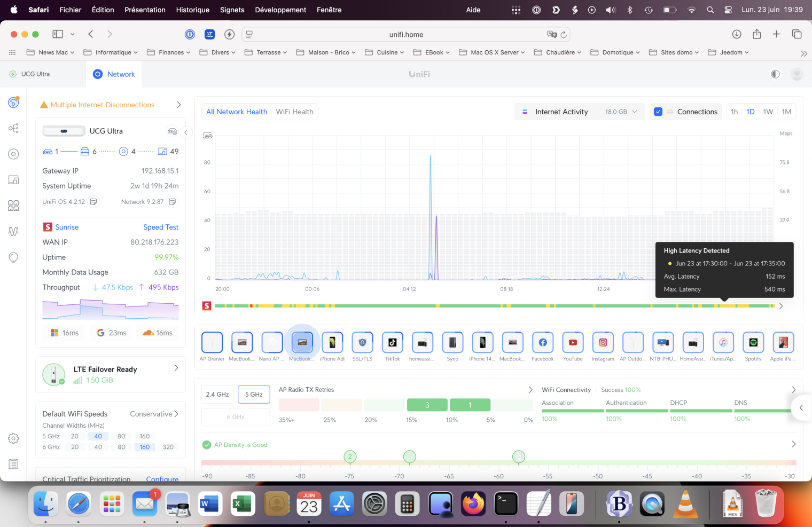Switch to the 5 GHz band

(254, 395)
